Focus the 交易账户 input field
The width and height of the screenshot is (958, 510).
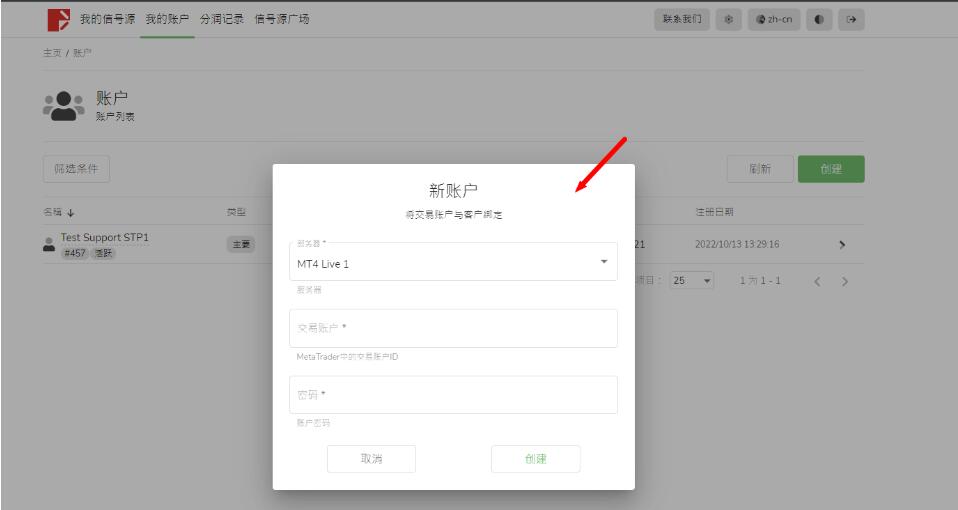coord(453,328)
